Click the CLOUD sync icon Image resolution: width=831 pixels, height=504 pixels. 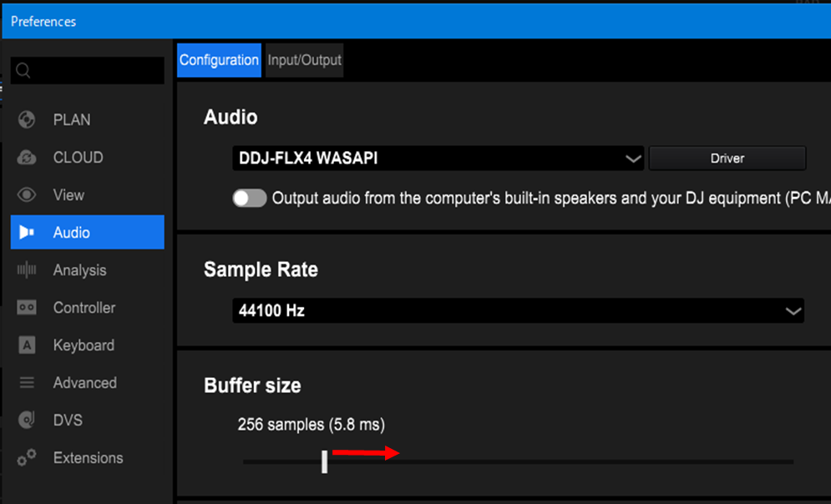[27, 158]
